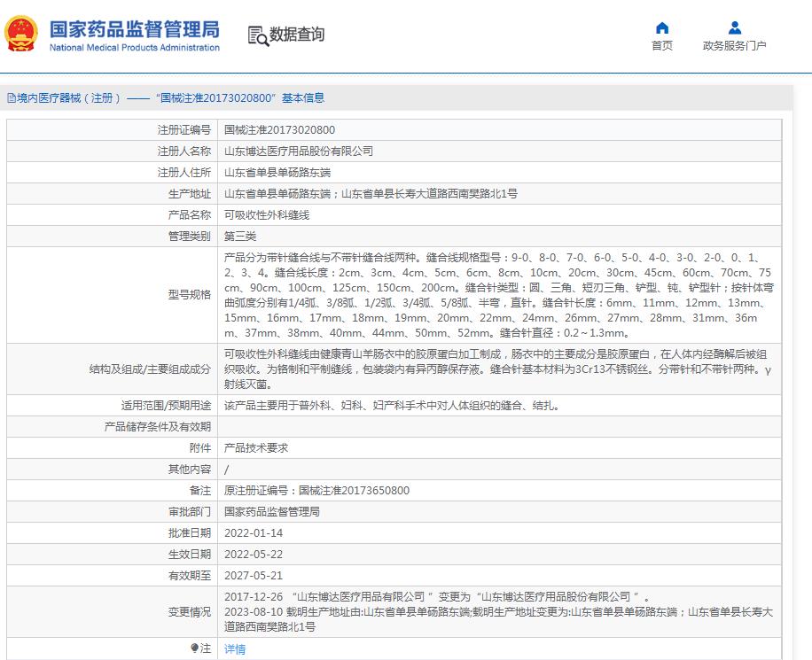This screenshot has width=812, height=660.
Task: Click 2023-08-10 change record line
Action: [x=499, y=619]
